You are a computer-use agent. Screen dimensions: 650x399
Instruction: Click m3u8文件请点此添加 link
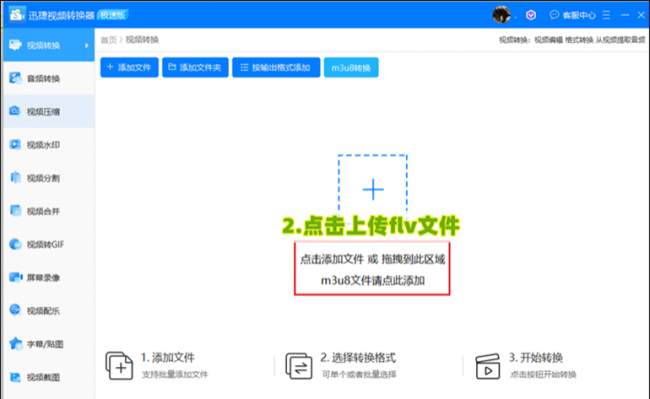click(x=372, y=281)
